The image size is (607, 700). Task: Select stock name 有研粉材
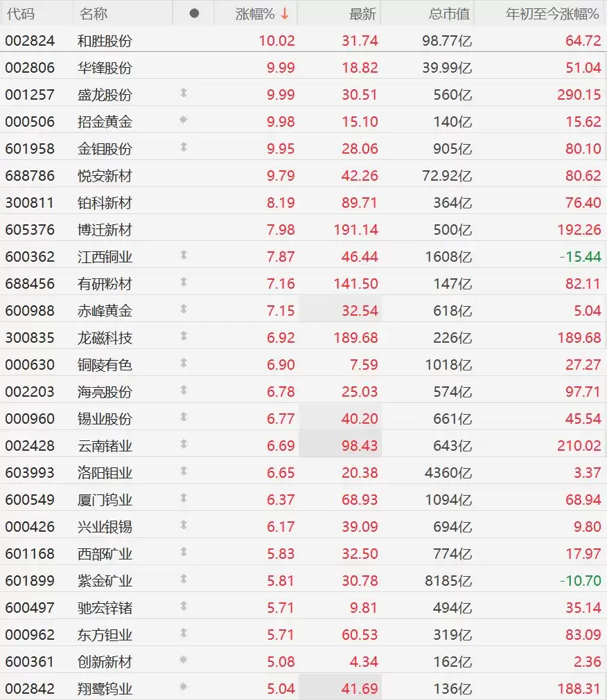tap(105, 284)
